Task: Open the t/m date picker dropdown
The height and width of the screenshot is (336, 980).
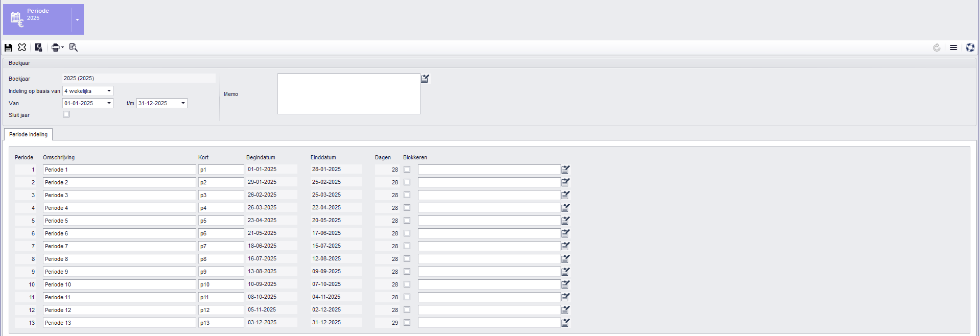Action: click(183, 103)
